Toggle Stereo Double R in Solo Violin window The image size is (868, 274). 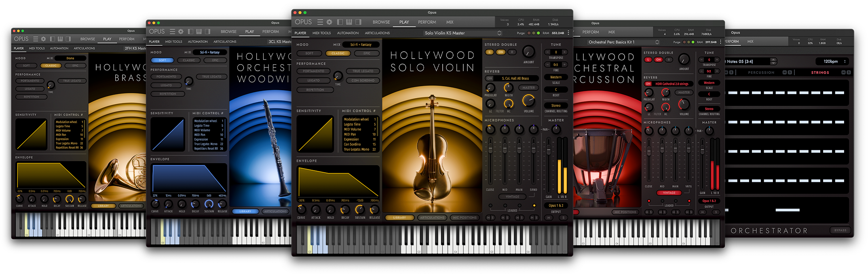tap(512, 52)
